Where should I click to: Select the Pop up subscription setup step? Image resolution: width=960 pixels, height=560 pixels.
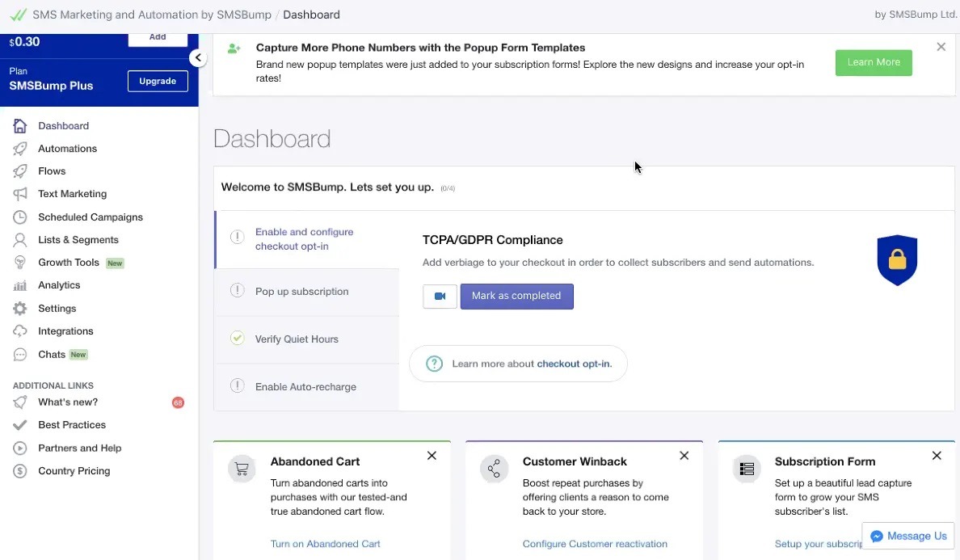(301, 292)
